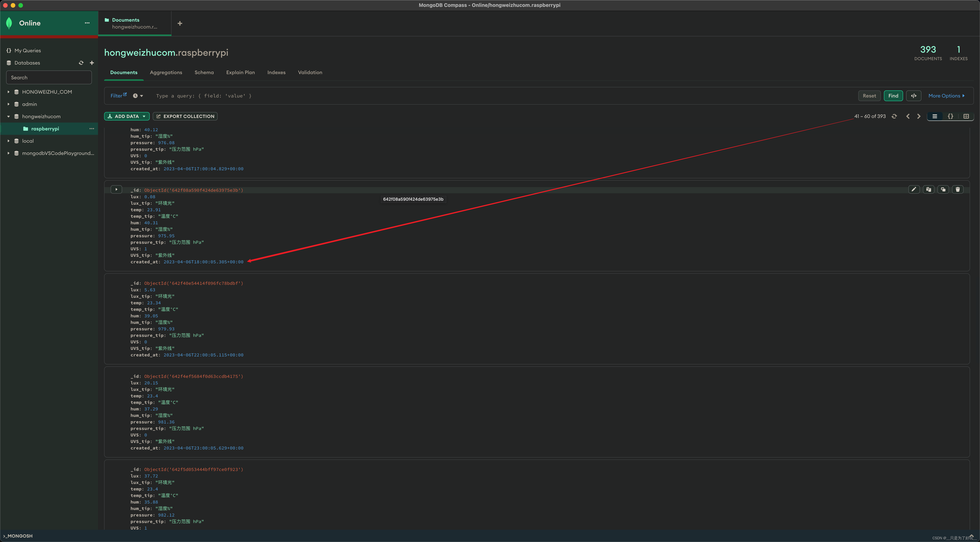Switch to the Schema tab
This screenshot has width=980, height=542.
point(204,72)
